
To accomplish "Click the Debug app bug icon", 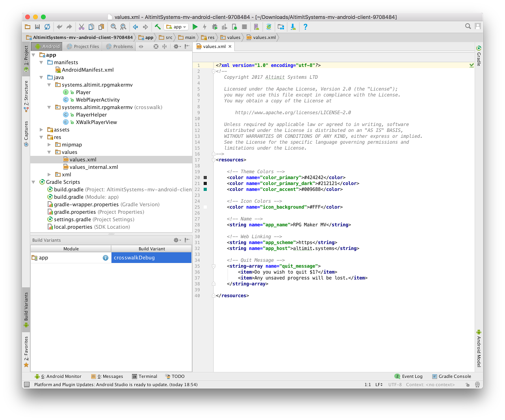I will tap(215, 27).
